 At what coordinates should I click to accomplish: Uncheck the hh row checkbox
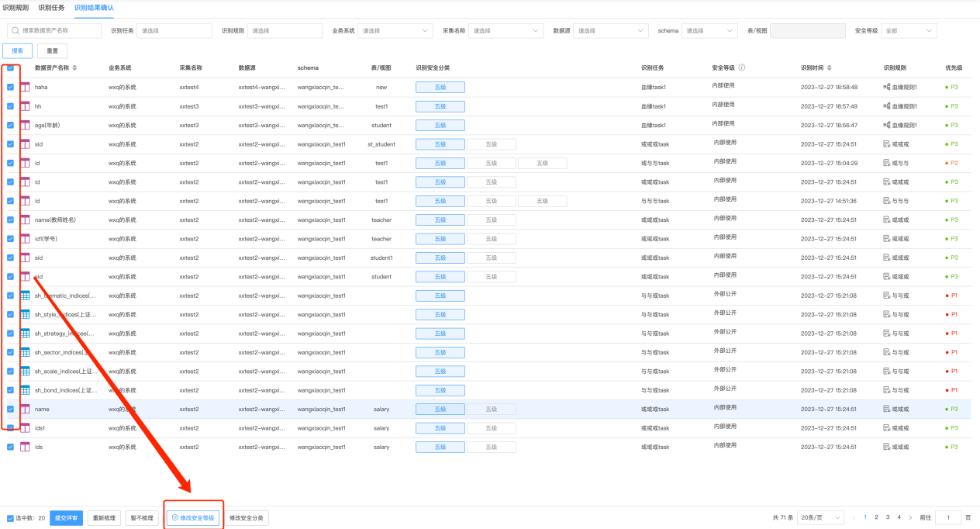(10, 106)
